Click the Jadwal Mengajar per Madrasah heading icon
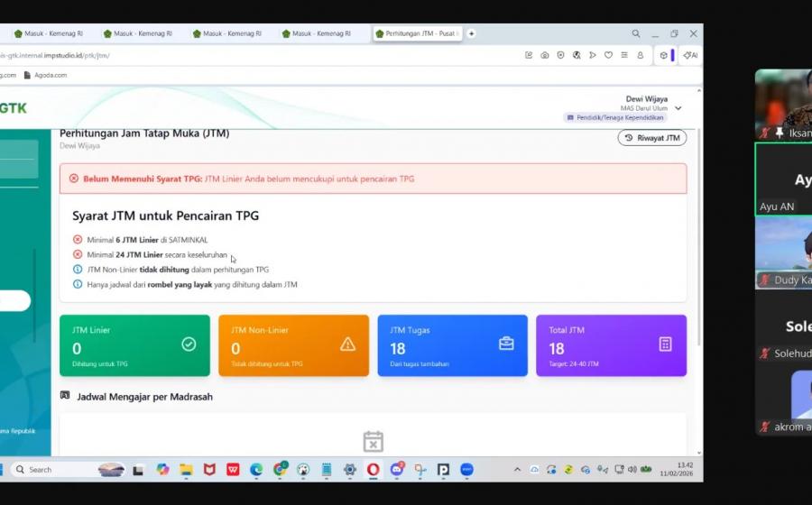Screen dimensions: 812x505 coord(65,396)
